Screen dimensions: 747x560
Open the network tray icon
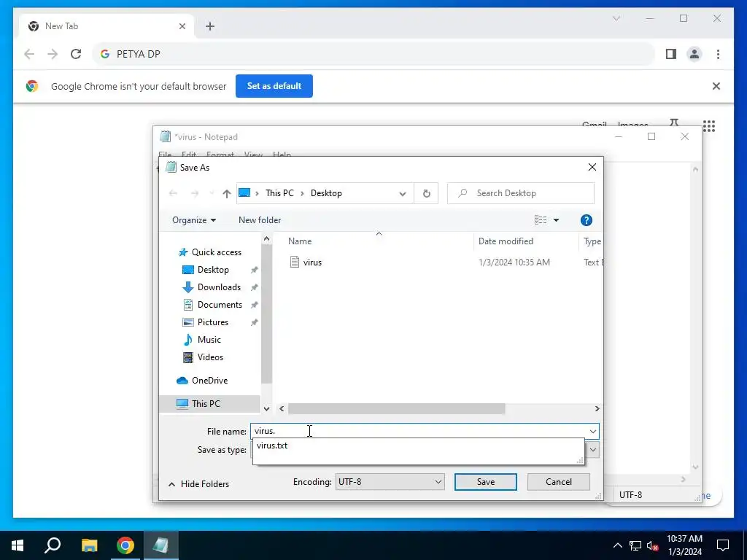[x=635, y=545]
